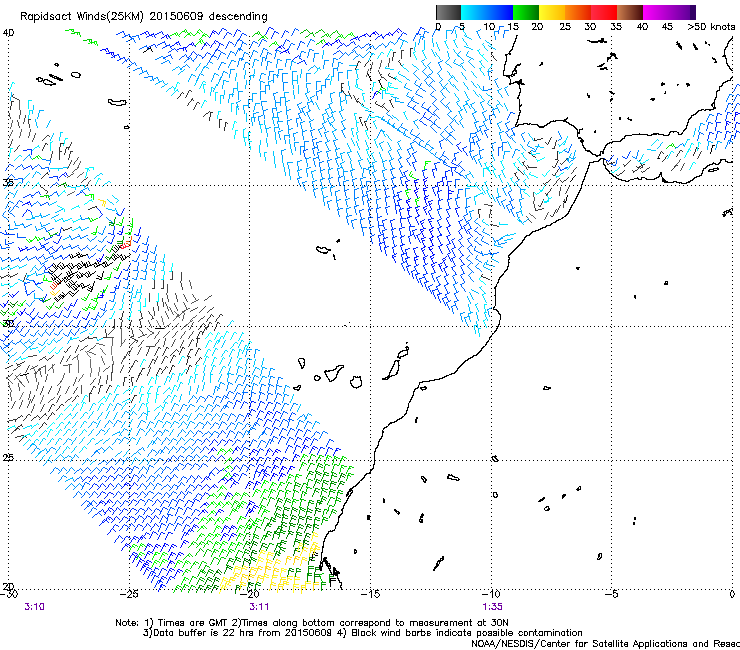Click the longitude label '-25'

pos(129,594)
